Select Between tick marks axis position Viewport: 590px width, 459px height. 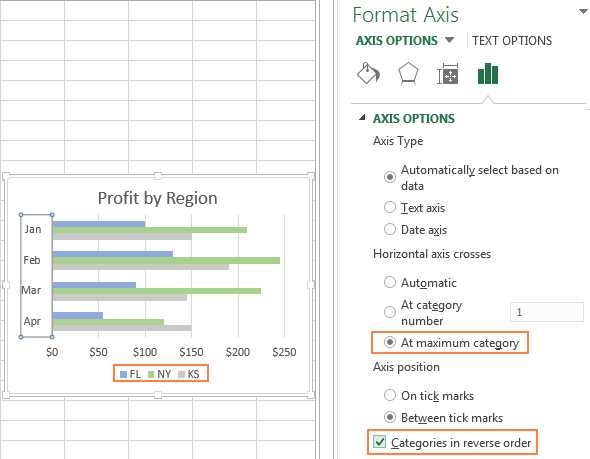pyautogui.click(x=390, y=417)
